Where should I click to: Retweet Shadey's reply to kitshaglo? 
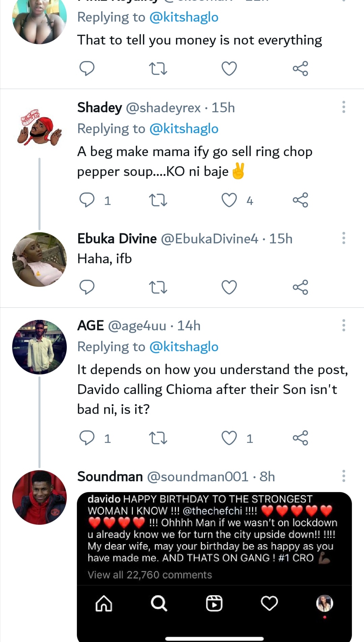coord(158,200)
